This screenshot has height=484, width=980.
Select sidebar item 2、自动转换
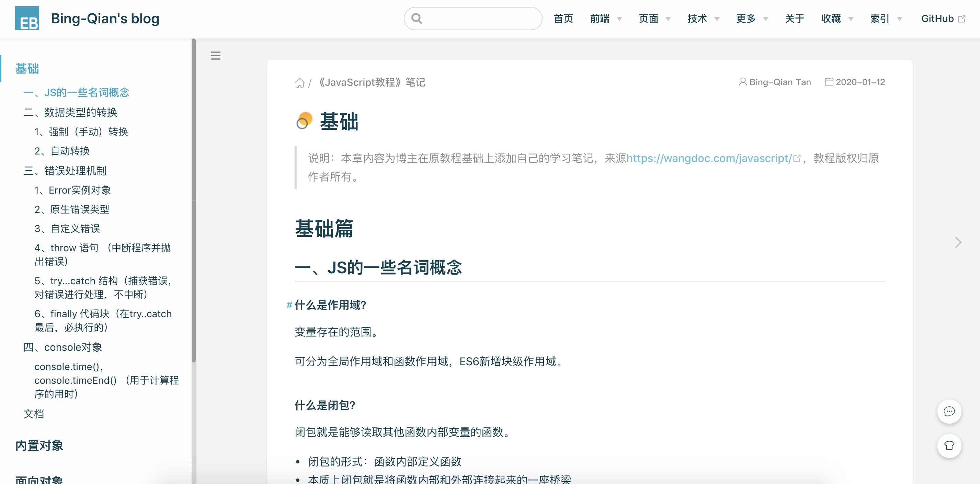[62, 151]
